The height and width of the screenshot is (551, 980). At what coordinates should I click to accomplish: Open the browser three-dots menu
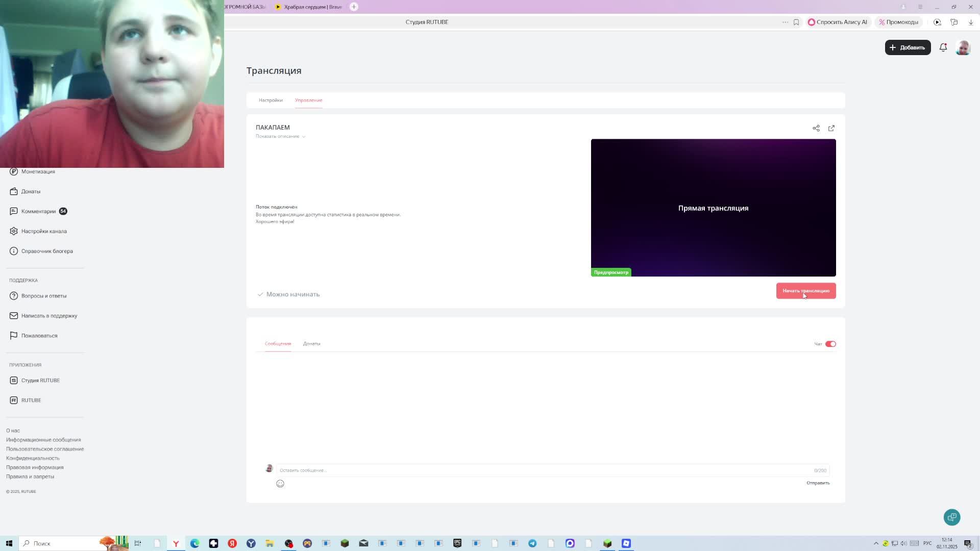click(785, 22)
